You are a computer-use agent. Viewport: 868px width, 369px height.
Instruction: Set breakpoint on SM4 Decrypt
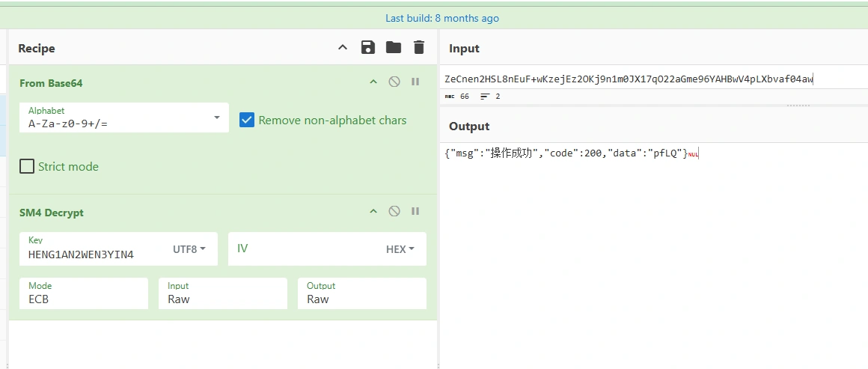(415, 212)
